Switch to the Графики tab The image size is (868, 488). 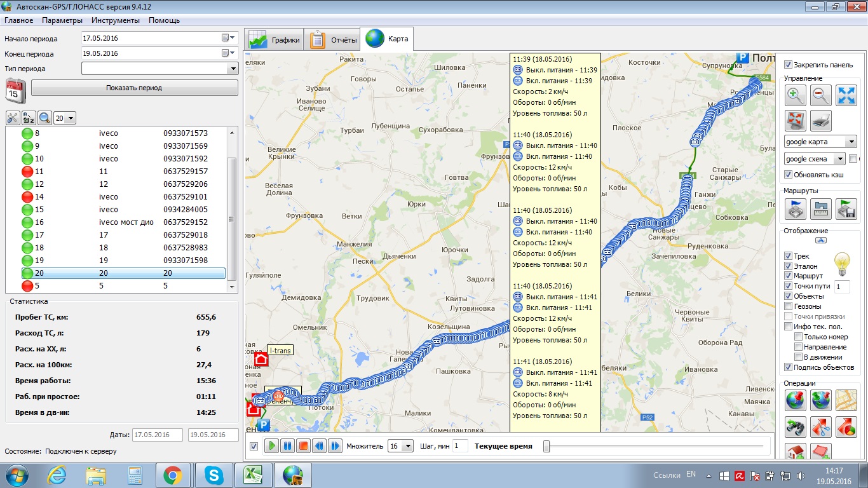tap(275, 40)
